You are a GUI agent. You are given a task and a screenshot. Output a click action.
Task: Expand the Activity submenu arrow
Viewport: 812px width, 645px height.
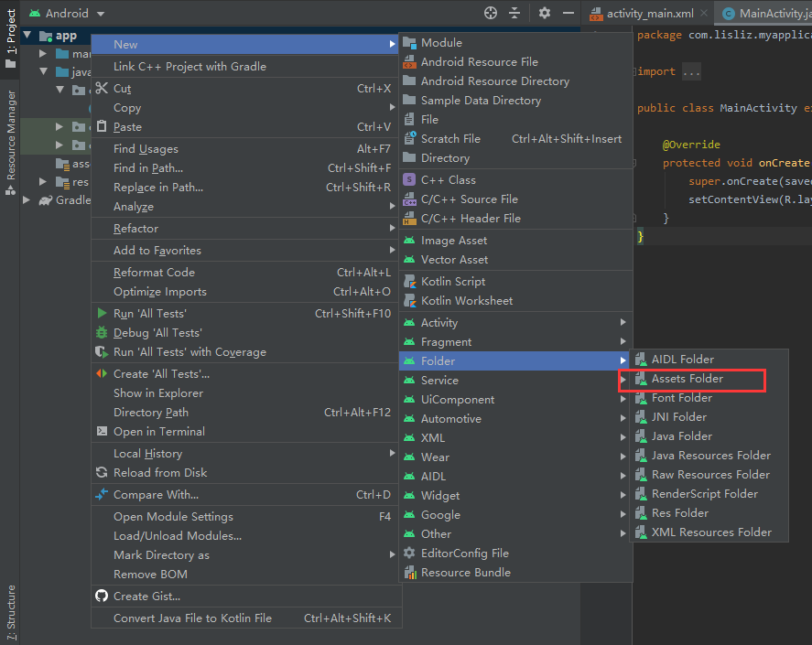point(623,322)
